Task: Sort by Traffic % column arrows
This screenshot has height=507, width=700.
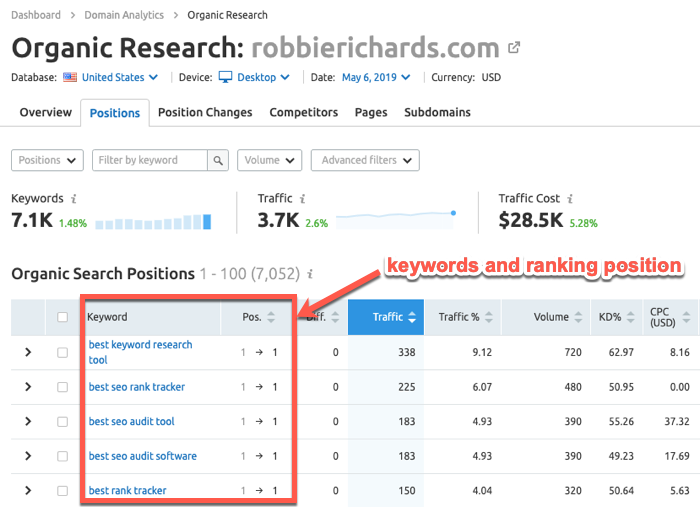Action: (x=489, y=317)
